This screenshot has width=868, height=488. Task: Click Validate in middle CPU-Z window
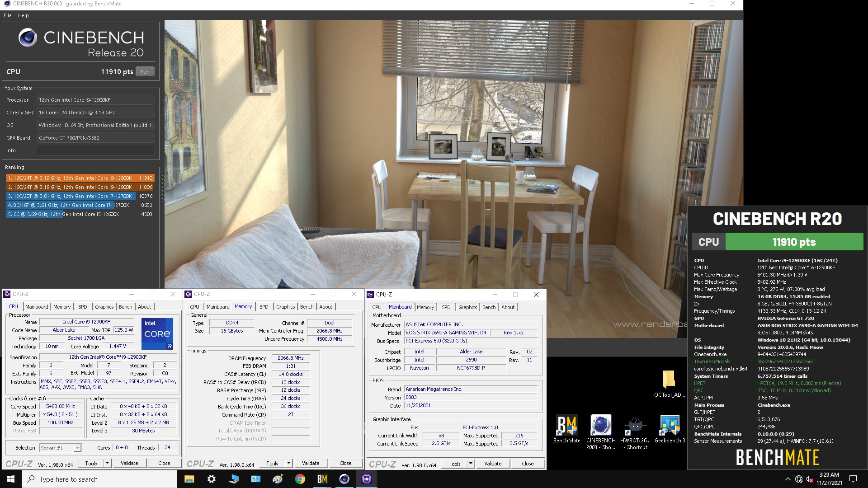(311, 463)
